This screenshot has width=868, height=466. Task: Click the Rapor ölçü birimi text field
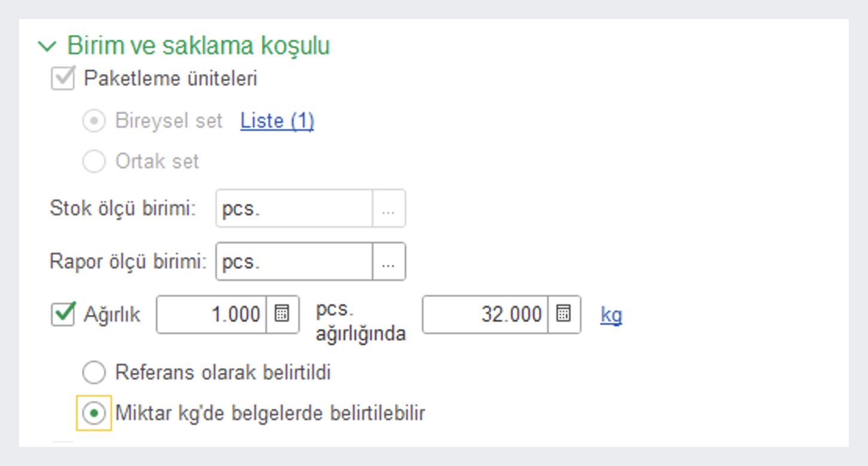(294, 261)
